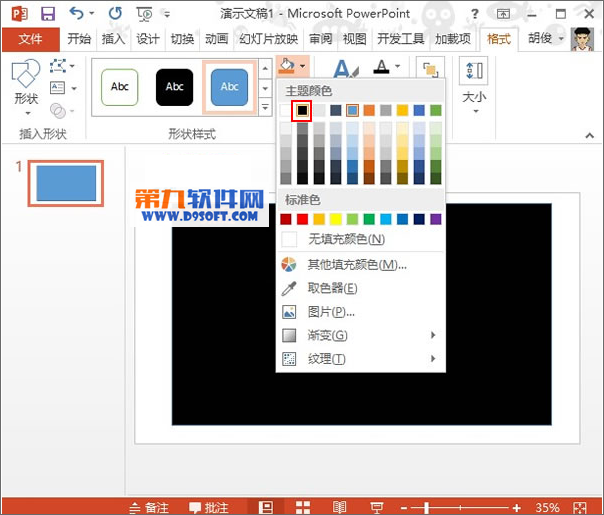The height and width of the screenshot is (515, 604).
Task: Start slideshow from status bar icon
Action: tap(378, 507)
